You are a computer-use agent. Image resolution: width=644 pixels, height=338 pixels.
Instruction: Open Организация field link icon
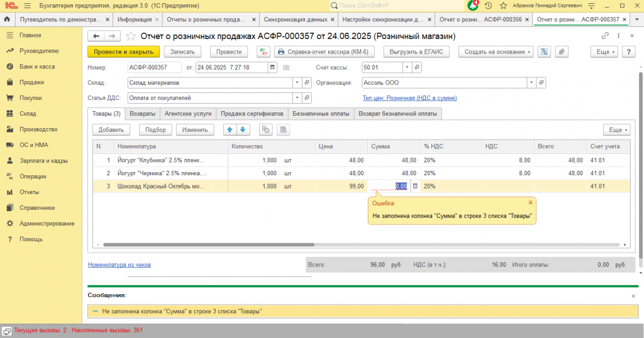point(541,83)
